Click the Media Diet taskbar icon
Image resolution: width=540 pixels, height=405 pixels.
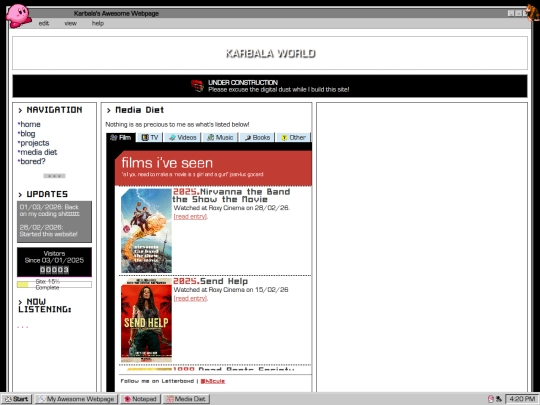(x=170, y=399)
